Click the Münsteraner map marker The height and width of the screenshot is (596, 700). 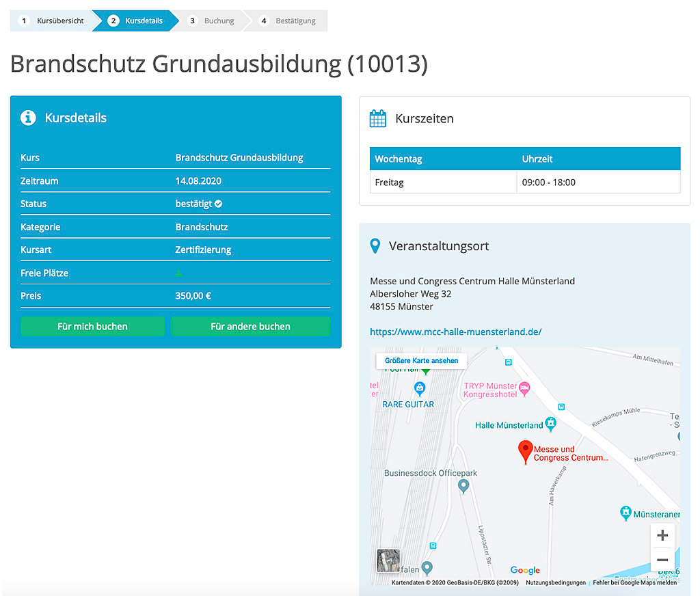coord(626,513)
